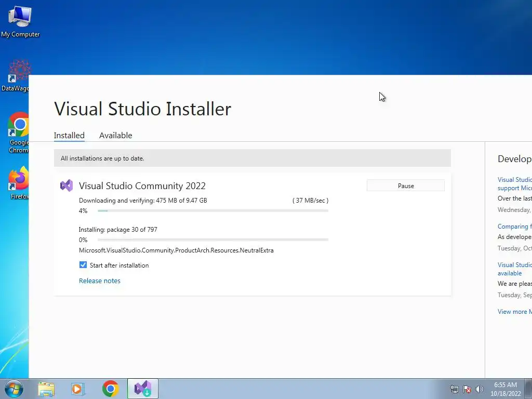This screenshot has width=532, height=399.
Task: Click the Show desktop strip
Action: tap(528, 389)
